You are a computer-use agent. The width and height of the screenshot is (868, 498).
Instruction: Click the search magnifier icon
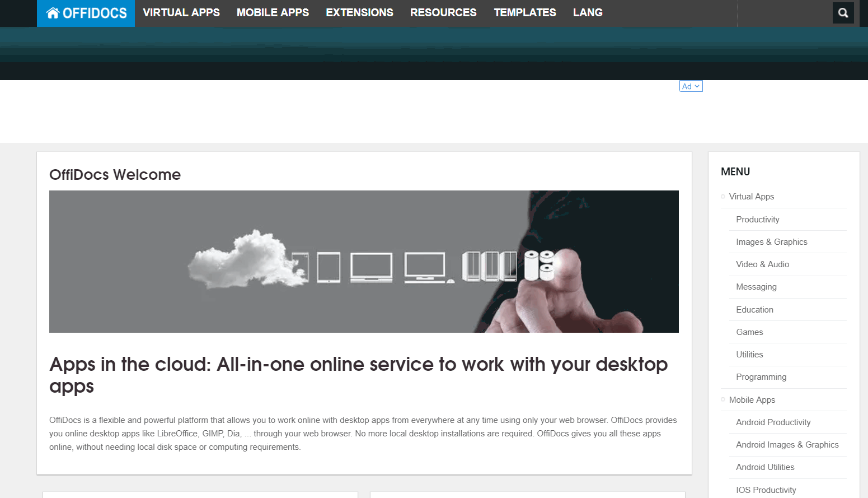(843, 13)
